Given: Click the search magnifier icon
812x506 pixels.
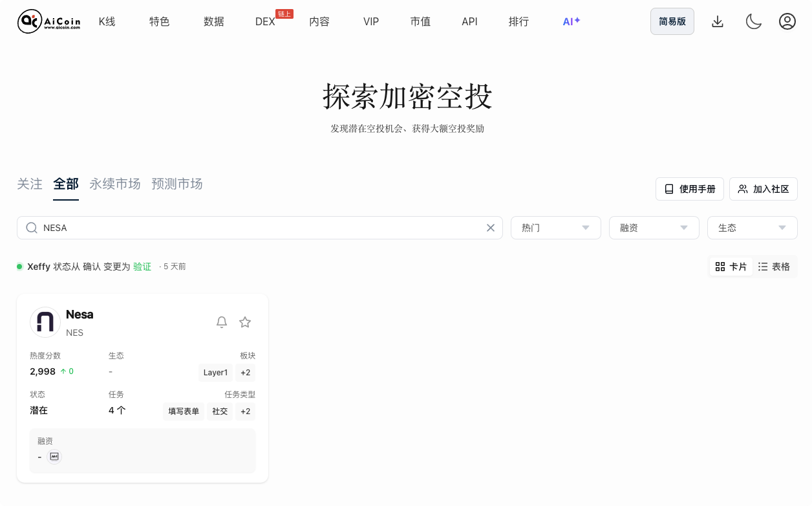Looking at the screenshot, I should pos(32,228).
